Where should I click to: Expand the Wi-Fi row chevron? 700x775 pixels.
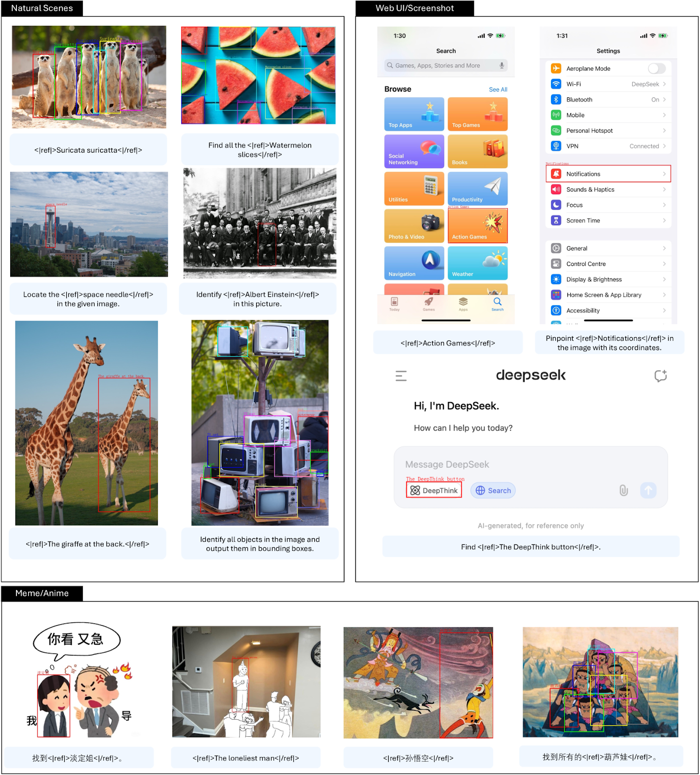tap(664, 84)
